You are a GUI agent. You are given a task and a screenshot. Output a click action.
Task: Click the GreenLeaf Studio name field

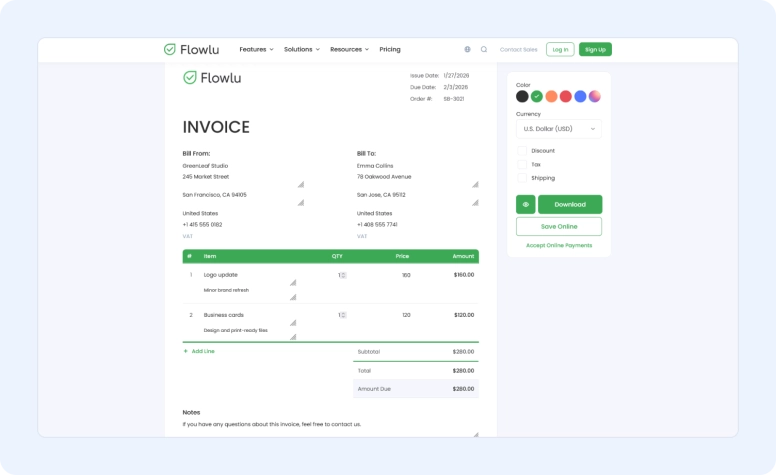point(205,166)
